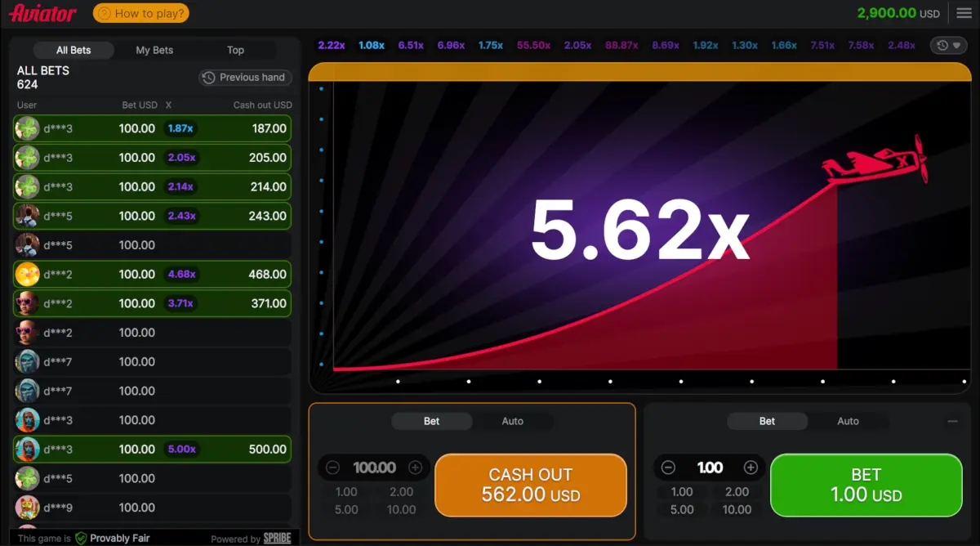Switch to the Top tab

235,50
